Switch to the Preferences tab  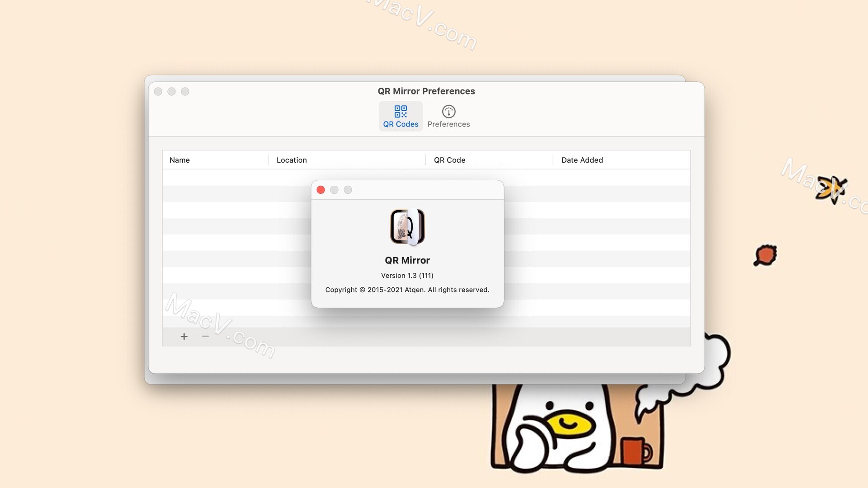(x=448, y=117)
